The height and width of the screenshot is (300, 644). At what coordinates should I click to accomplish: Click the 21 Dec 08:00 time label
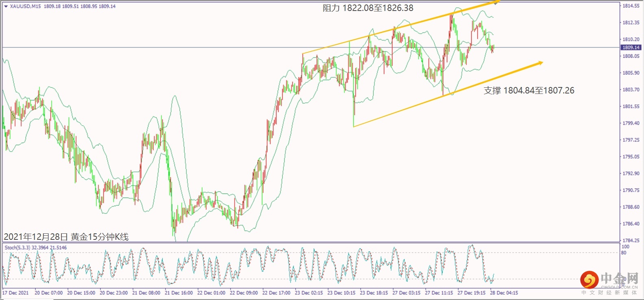[146, 293]
